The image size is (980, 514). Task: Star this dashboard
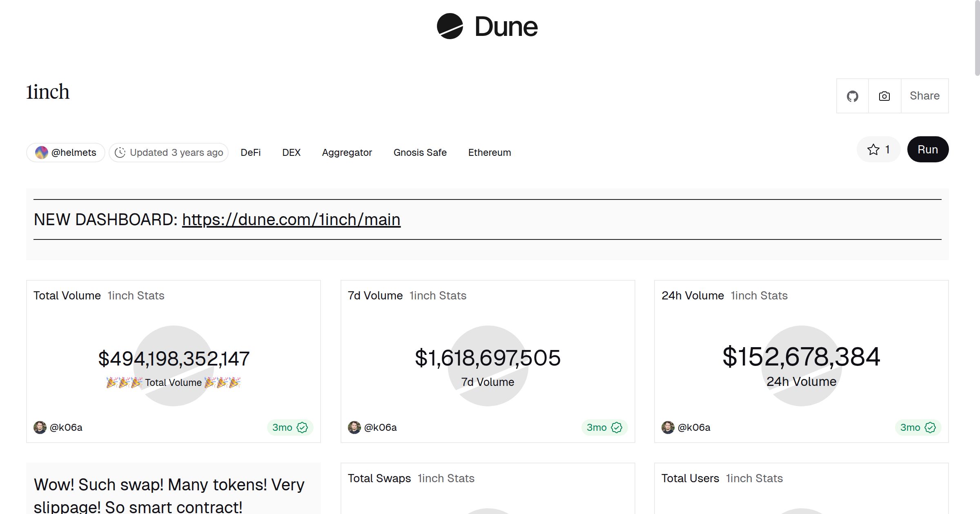878,150
